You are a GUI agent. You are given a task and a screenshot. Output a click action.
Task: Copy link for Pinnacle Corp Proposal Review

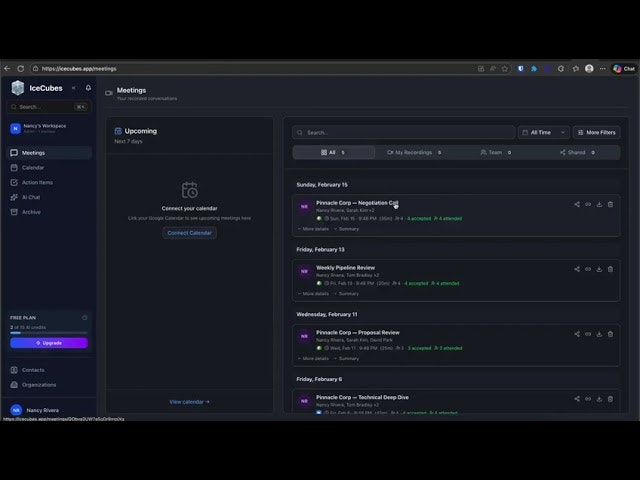click(588, 334)
